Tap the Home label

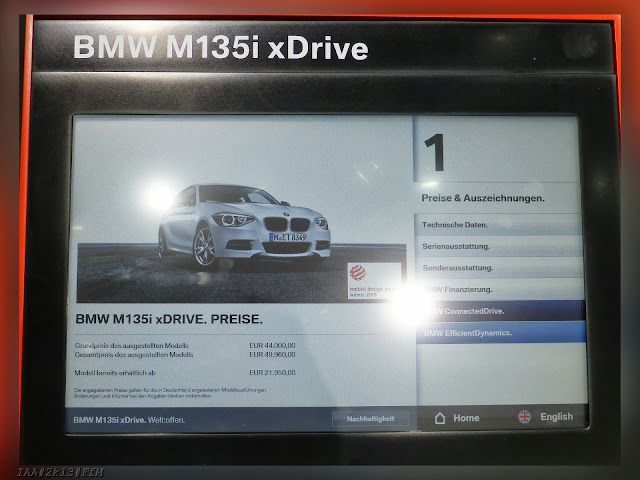pos(466,418)
